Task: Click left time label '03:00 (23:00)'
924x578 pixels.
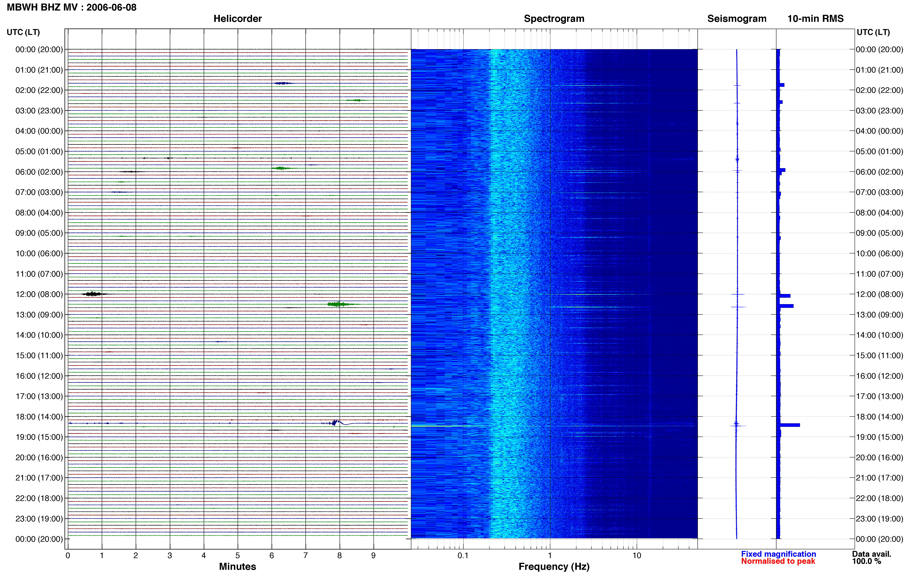Action: pos(39,111)
